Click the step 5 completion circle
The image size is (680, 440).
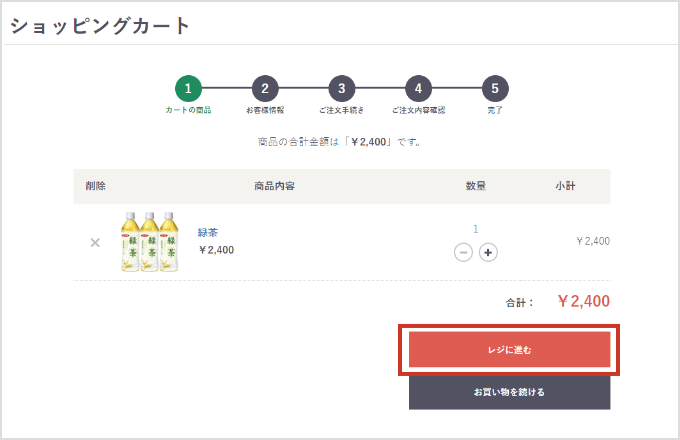coord(495,88)
